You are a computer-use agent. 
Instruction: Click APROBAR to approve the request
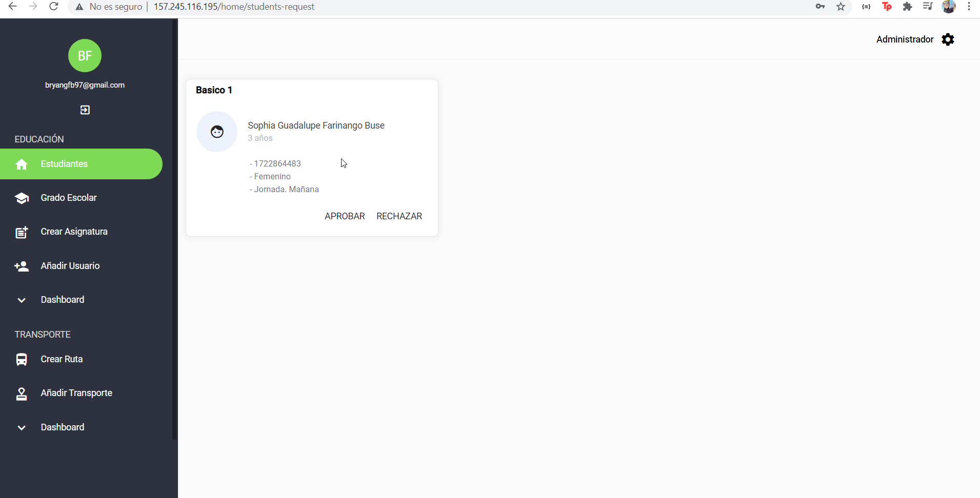point(345,216)
